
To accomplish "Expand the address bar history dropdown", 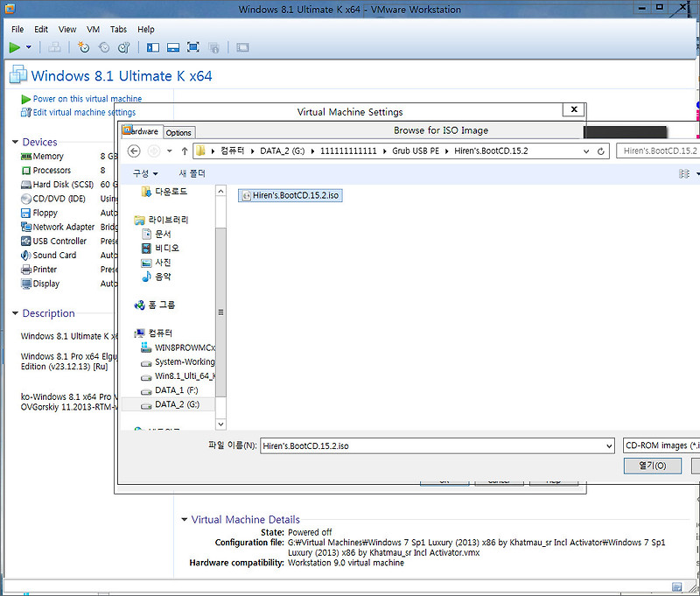I will [x=586, y=151].
